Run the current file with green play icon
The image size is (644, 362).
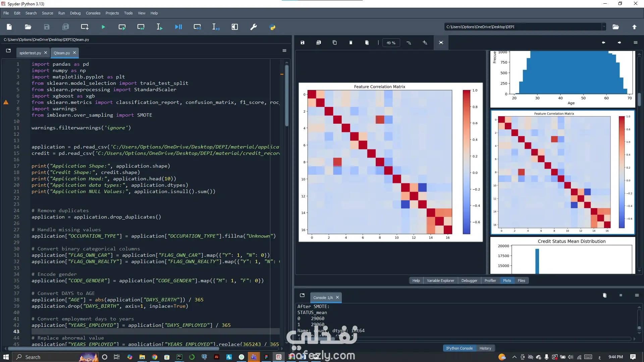click(x=103, y=27)
